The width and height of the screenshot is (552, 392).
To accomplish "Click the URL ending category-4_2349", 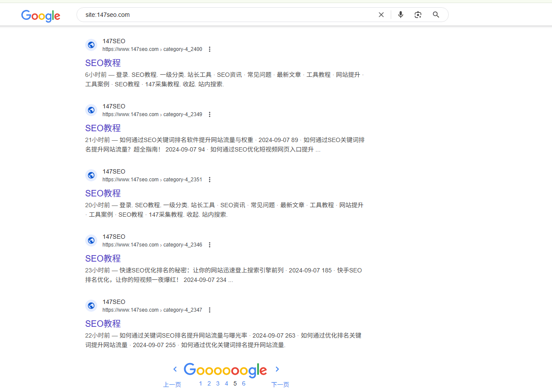I will (x=152, y=114).
